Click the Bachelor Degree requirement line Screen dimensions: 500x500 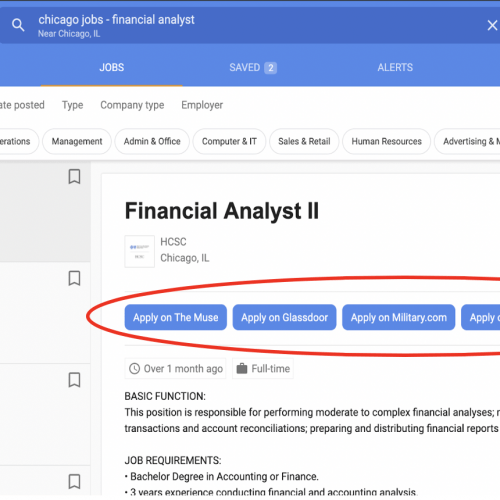pos(222,476)
